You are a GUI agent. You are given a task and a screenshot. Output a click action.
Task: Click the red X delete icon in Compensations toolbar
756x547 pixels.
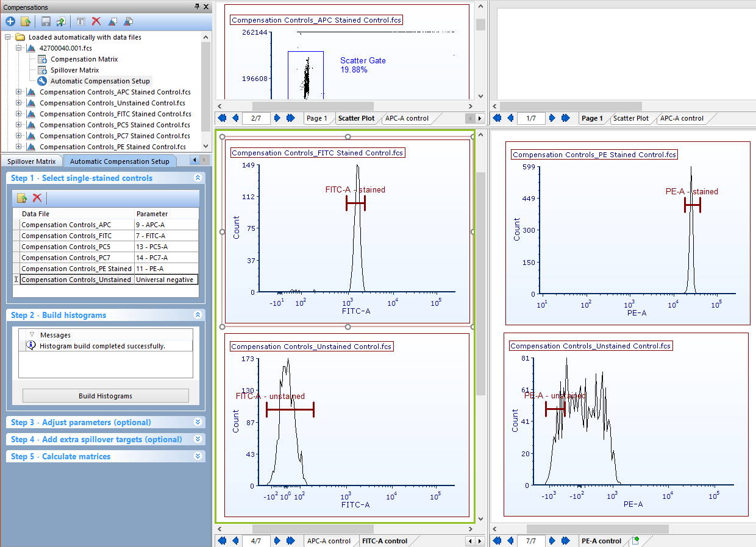(96, 22)
